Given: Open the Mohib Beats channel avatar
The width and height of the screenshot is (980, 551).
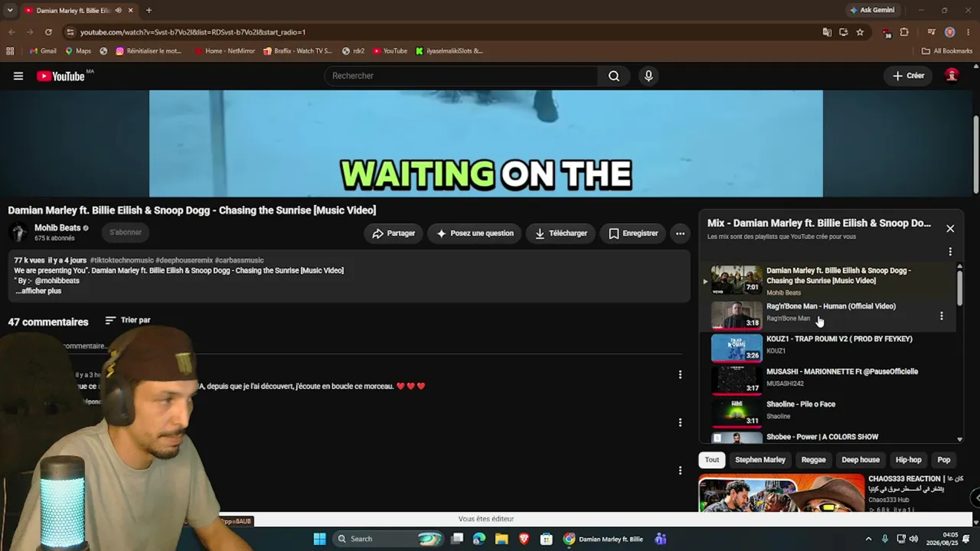Looking at the screenshot, I should 18,233.
